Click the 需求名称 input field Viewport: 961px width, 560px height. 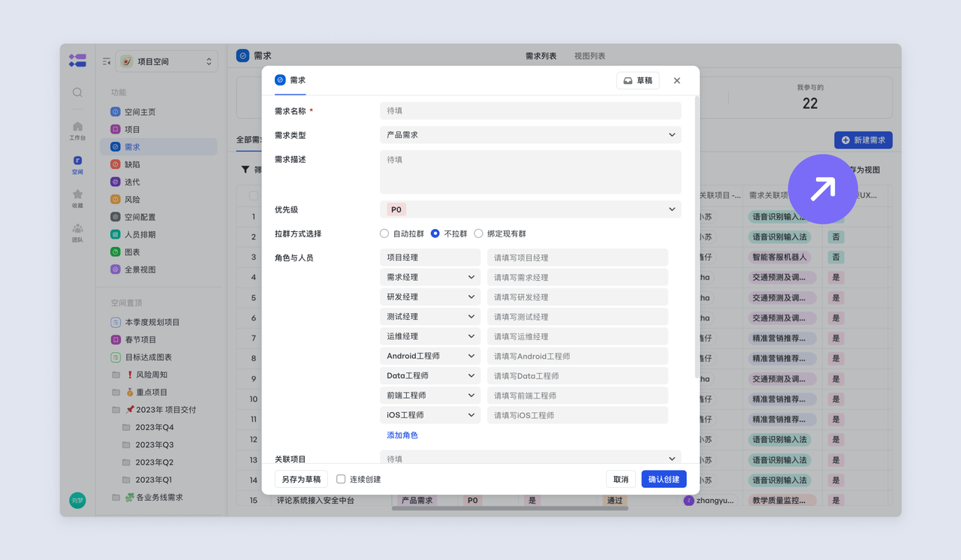pos(530,110)
